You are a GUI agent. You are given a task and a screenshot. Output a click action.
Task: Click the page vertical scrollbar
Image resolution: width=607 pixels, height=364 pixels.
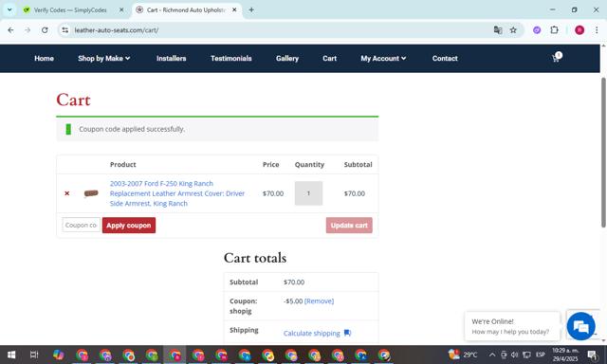pyautogui.click(x=603, y=153)
